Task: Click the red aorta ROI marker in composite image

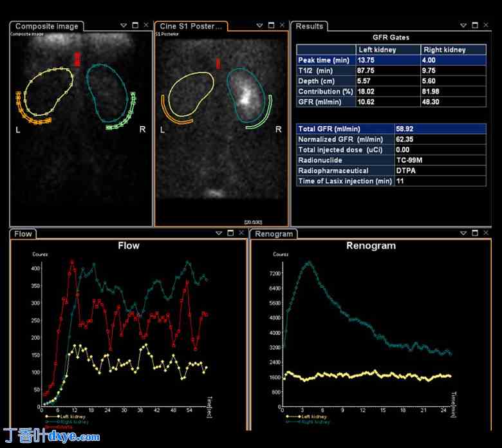Action: [77, 59]
